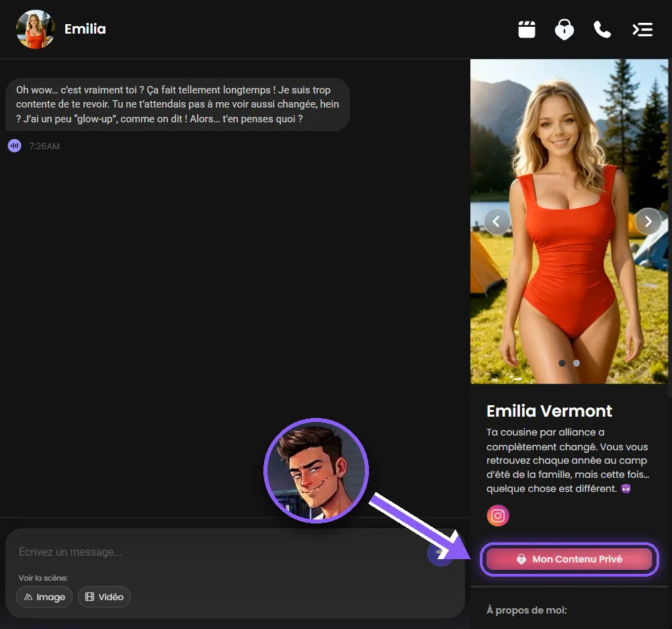Viewport: 672px width, 629px height.
Task: Focus the Écrivez un message field
Action: [218, 552]
